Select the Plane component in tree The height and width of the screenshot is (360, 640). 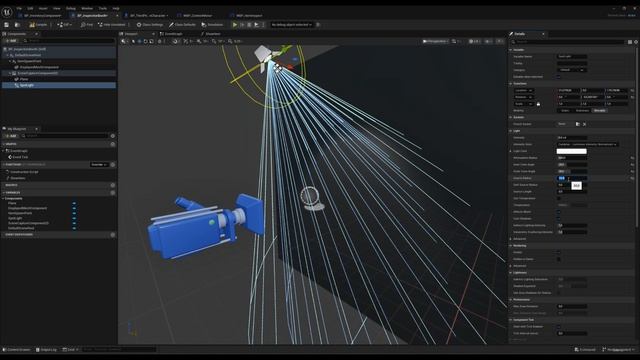(59, 79)
